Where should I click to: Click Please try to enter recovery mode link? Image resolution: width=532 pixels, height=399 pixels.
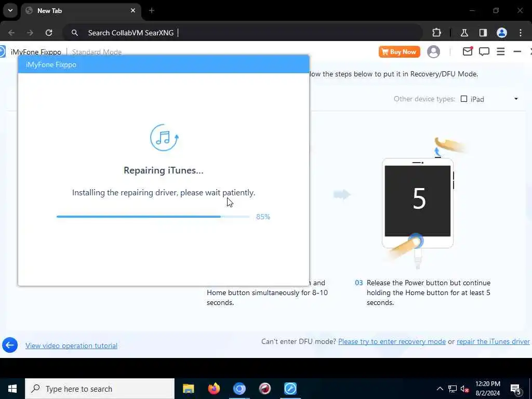pos(392,341)
